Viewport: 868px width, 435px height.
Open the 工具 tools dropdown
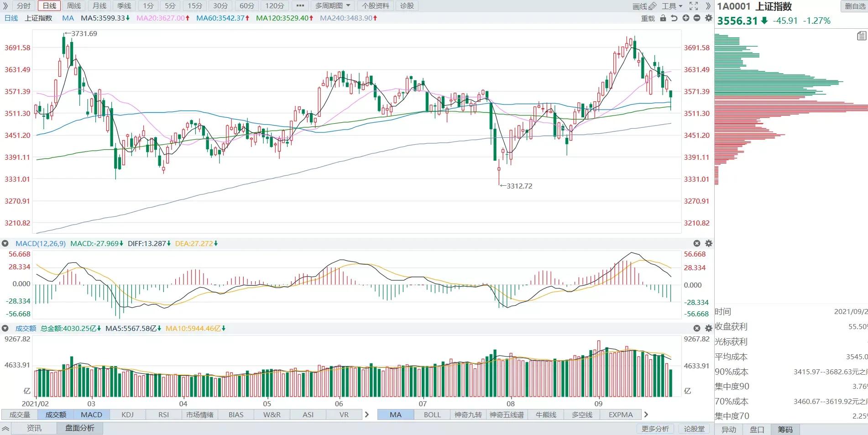point(672,6)
